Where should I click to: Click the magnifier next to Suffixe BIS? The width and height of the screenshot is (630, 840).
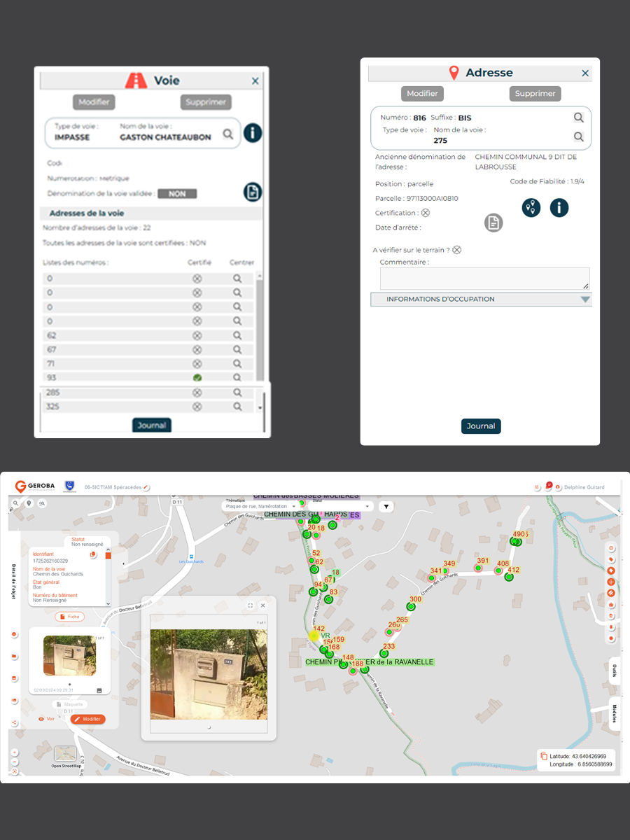pos(579,118)
